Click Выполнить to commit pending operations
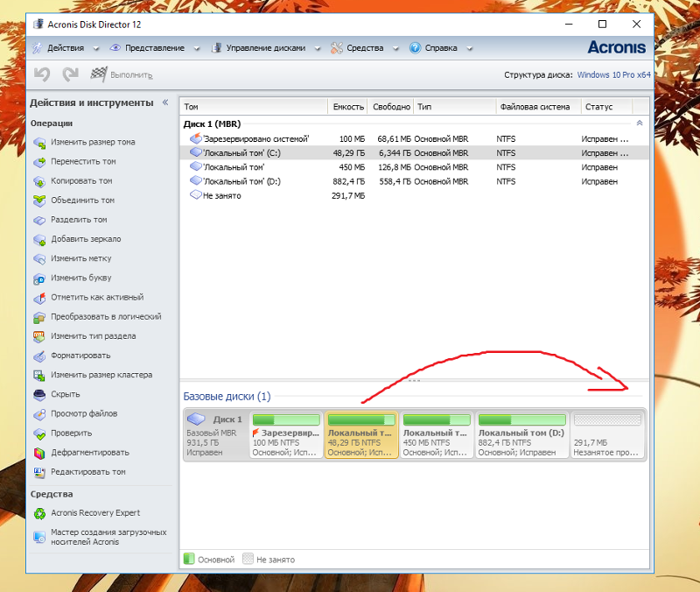The width and height of the screenshot is (700, 592). point(131,75)
